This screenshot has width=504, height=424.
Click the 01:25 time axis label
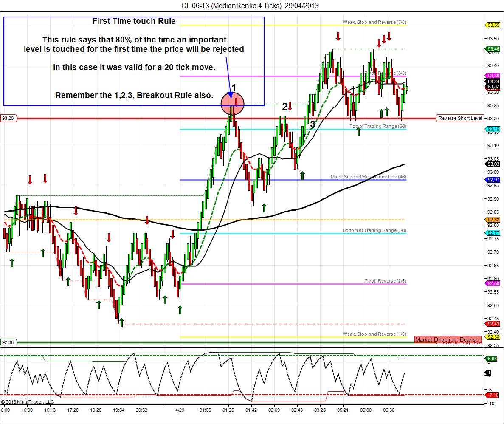(228, 410)
